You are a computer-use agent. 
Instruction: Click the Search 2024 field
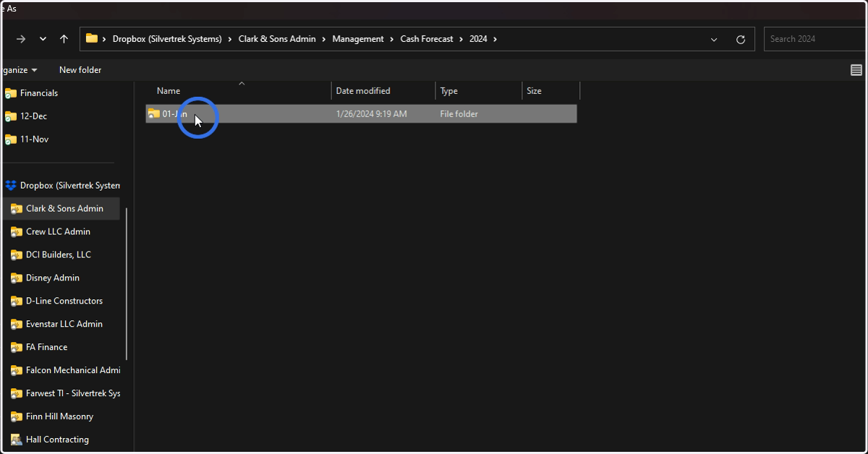point(815,39)
